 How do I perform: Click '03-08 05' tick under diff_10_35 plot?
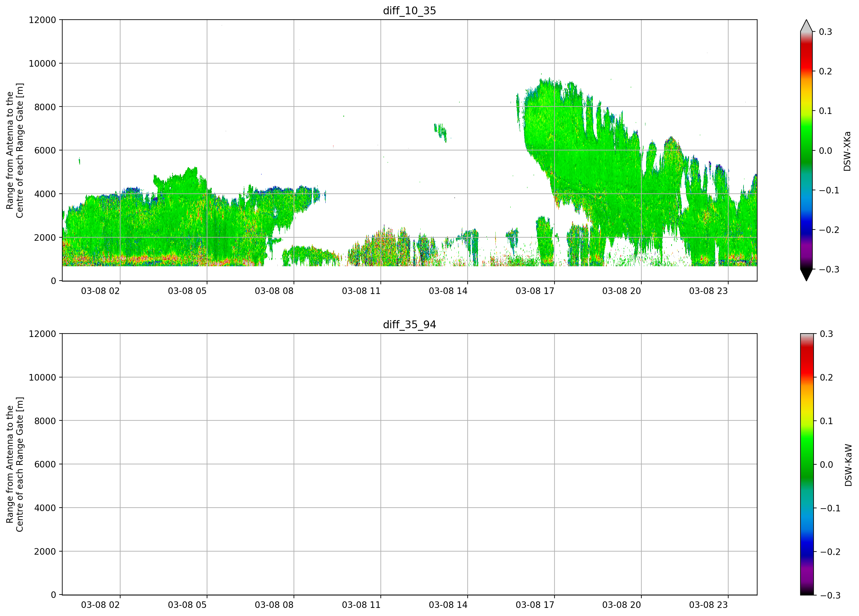pos(187,291)
